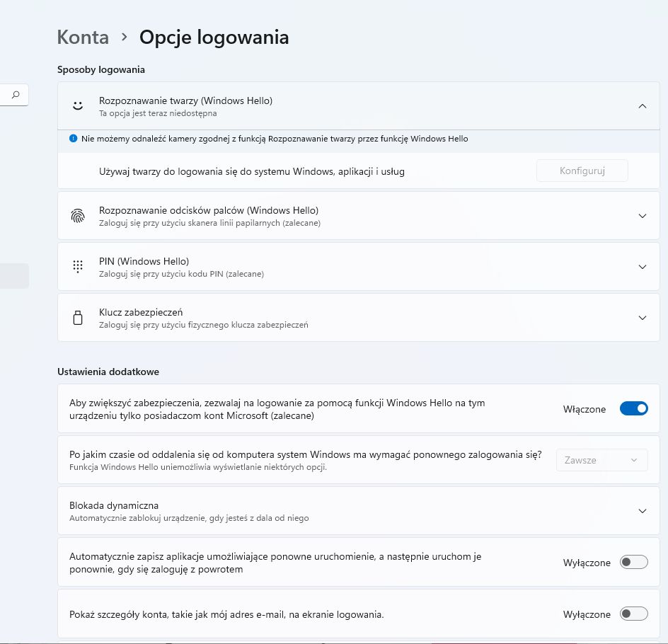Click the blue info icon in camera warning
Image resolution: width=668 pixels, height=644 pixels.
[73, 139]
